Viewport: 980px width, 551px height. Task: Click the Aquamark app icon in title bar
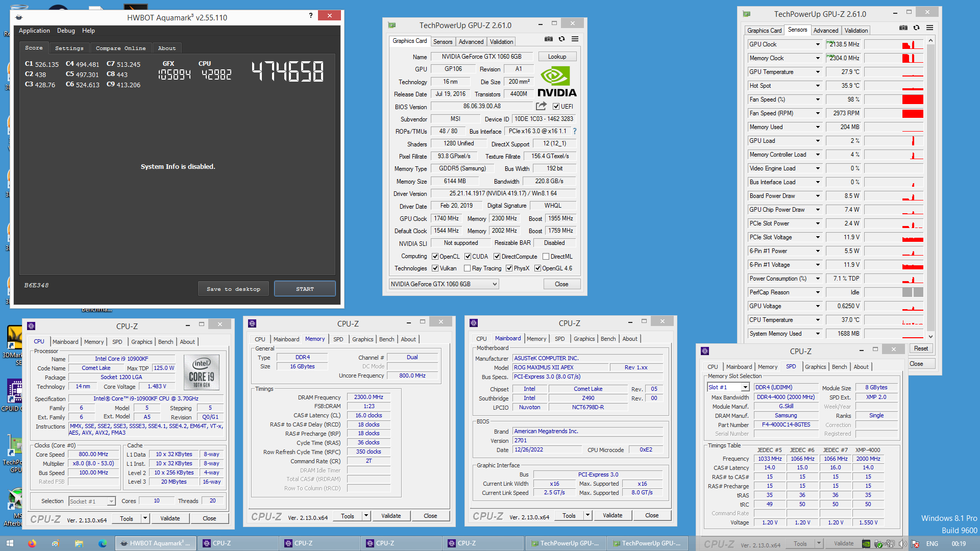(19, 17)
